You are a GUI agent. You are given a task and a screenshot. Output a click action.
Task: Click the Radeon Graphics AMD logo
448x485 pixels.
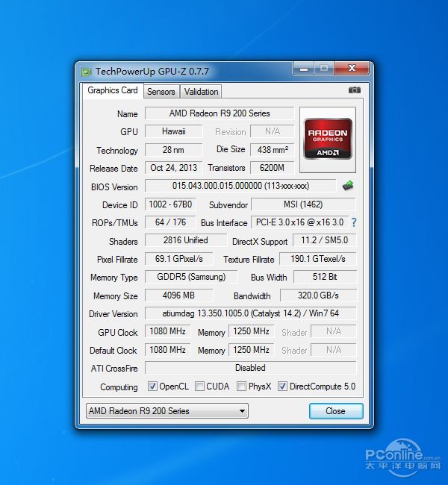[328, 140]
